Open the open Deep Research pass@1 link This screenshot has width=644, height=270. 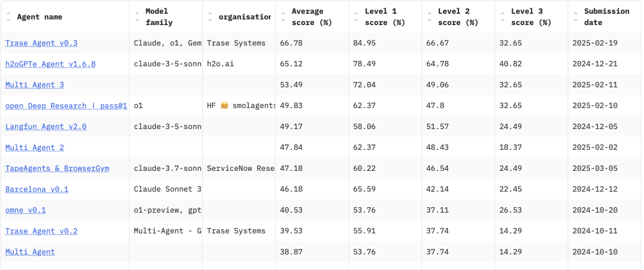[66, 106]
